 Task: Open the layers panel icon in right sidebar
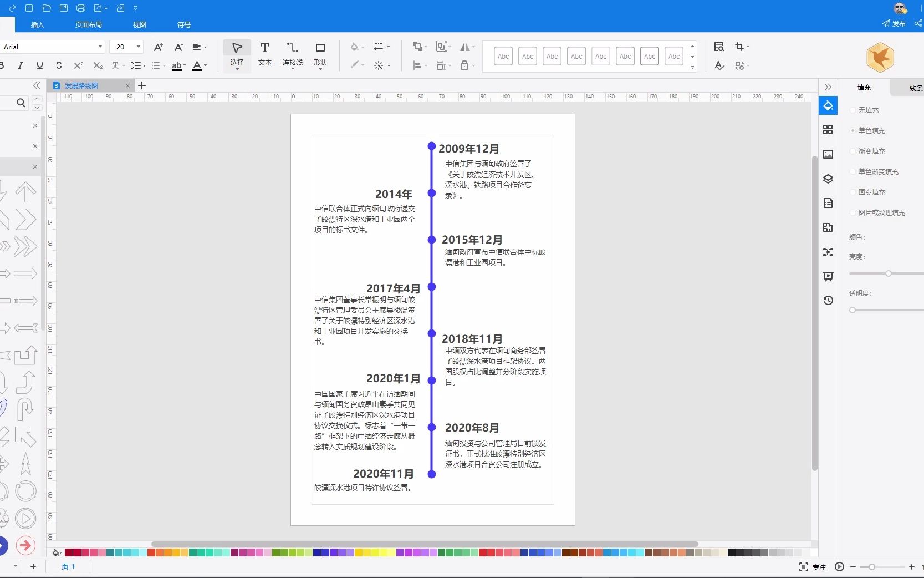828,179
